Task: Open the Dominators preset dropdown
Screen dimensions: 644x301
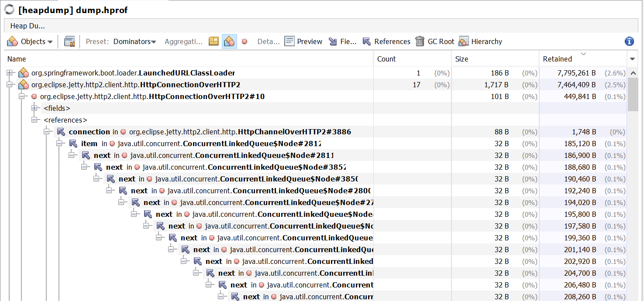Action: click(134, 41)
